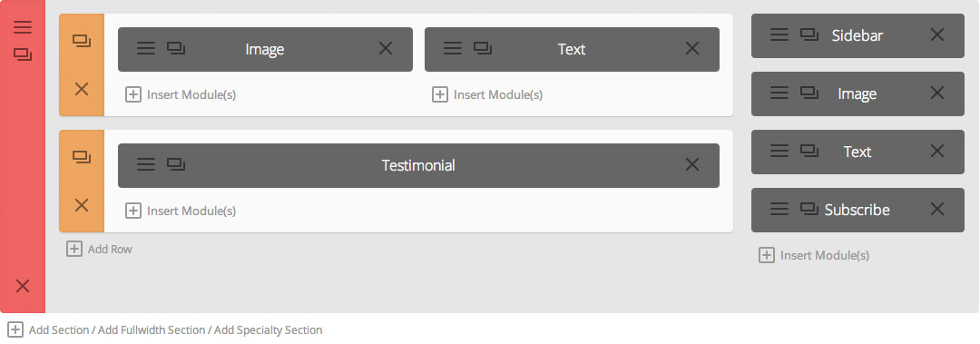Open the Sidebar module settings icon
The image size is (980, 344).
click(x=779, y=35)
